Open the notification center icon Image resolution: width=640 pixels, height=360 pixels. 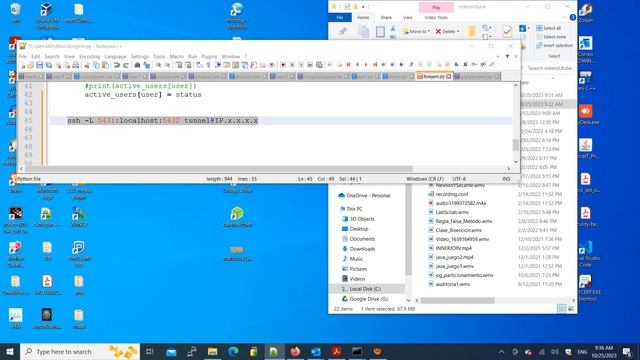point(627,351)
